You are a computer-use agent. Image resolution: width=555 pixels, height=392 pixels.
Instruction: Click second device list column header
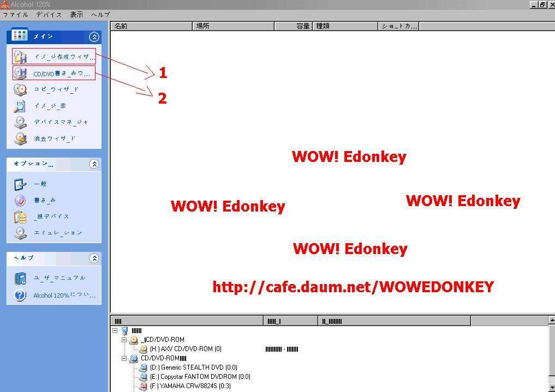[291, 321]
